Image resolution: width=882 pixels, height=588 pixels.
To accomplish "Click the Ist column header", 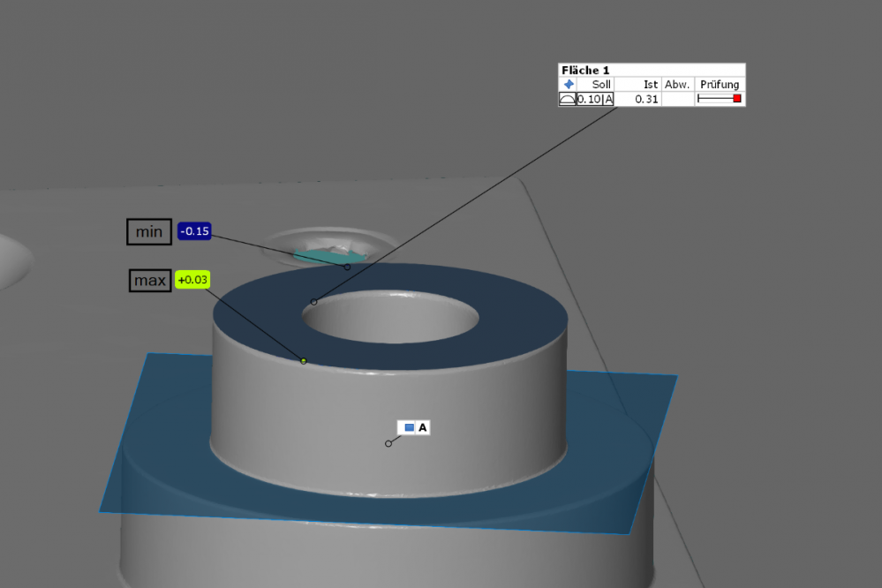I will click(x=649, y=84).
